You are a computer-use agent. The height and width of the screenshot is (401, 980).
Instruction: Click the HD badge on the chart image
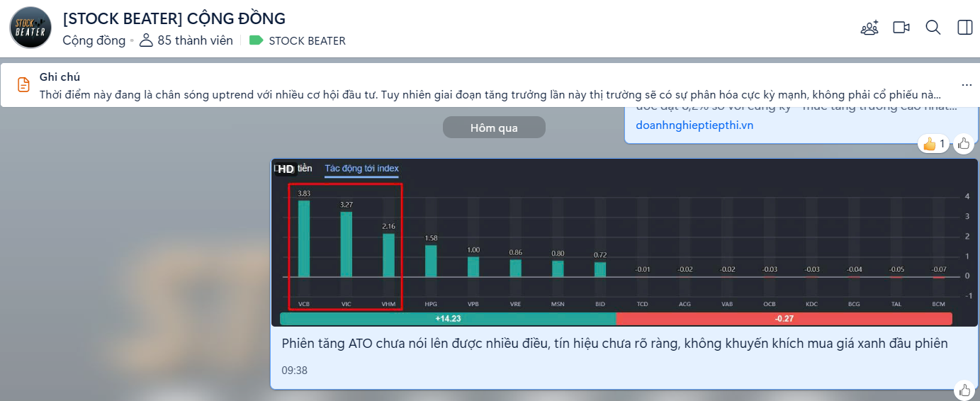pyautogui.click(x=286, y=169)
